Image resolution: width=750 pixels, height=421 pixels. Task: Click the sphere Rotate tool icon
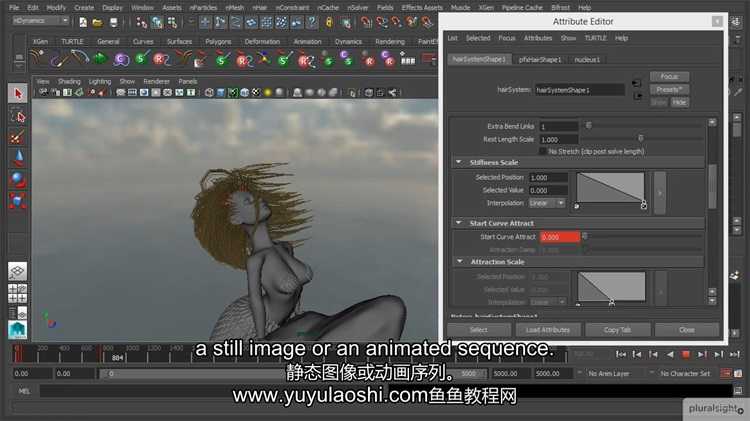[18, 179]
